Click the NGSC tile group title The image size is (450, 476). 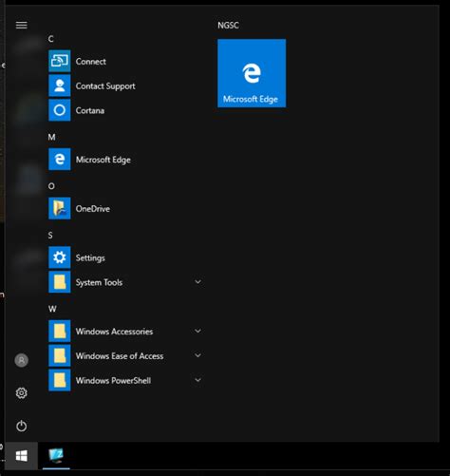(228, 26)
